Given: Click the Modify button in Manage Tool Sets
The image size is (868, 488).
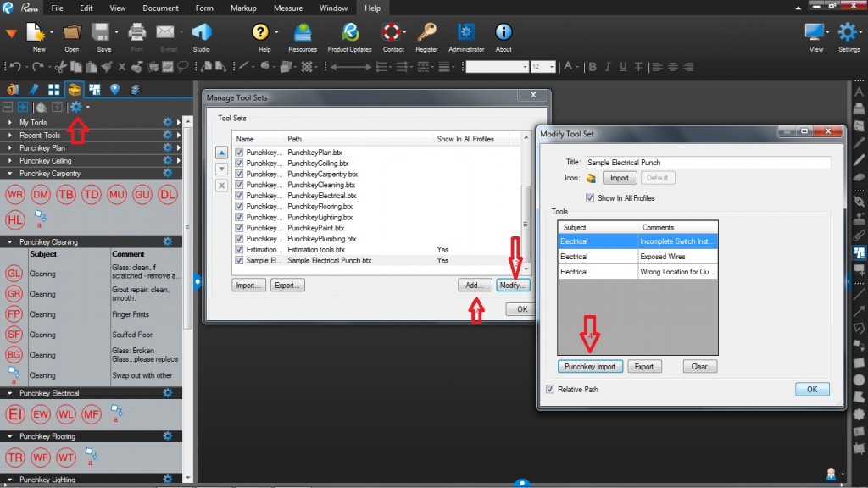Looking at the screenshot, I should (512, 286).
